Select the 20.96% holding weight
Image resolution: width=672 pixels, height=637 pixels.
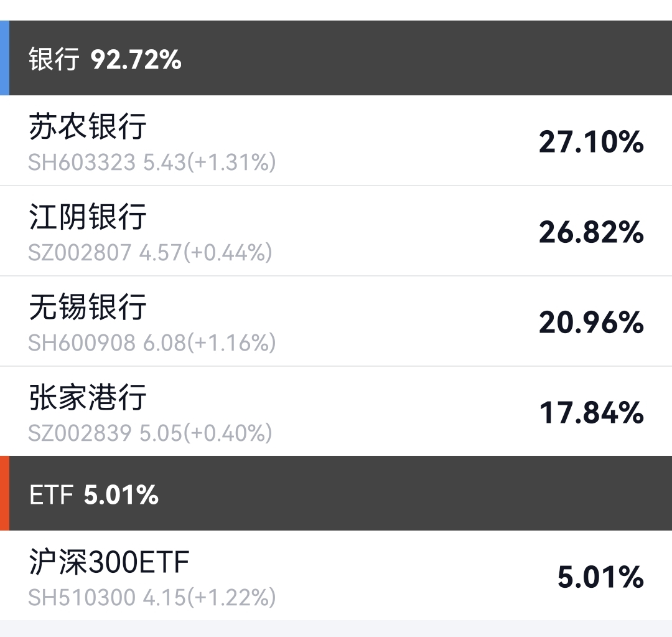[590, 323]
